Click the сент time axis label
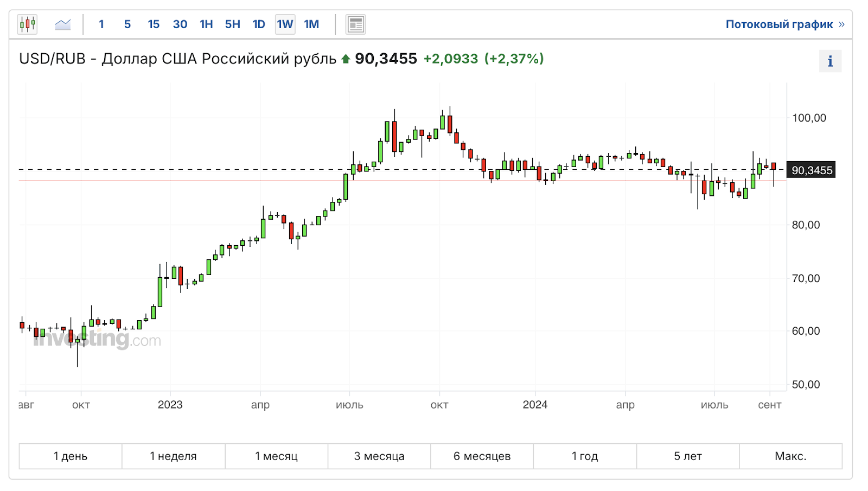The height and width of the screenshot is (491, 868). pos(770,405)
